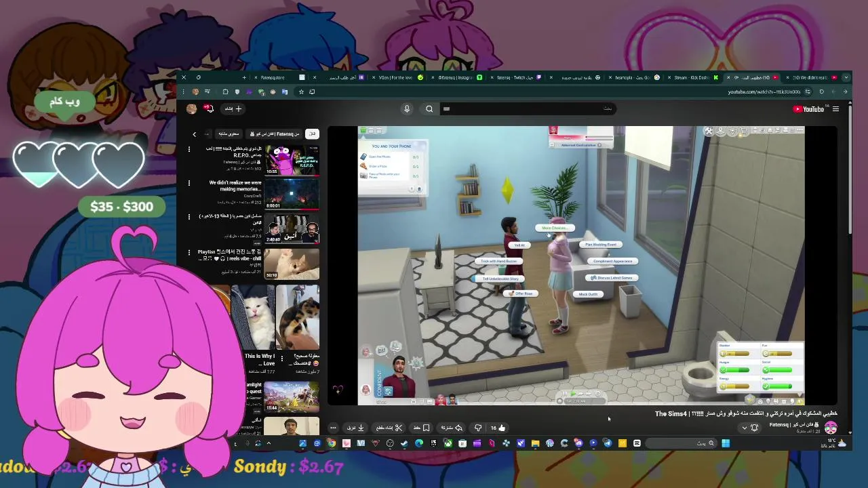Show hidden taskbar icons chevron
The width and height of the screenshot is (868, 488).
click(269, 443)
